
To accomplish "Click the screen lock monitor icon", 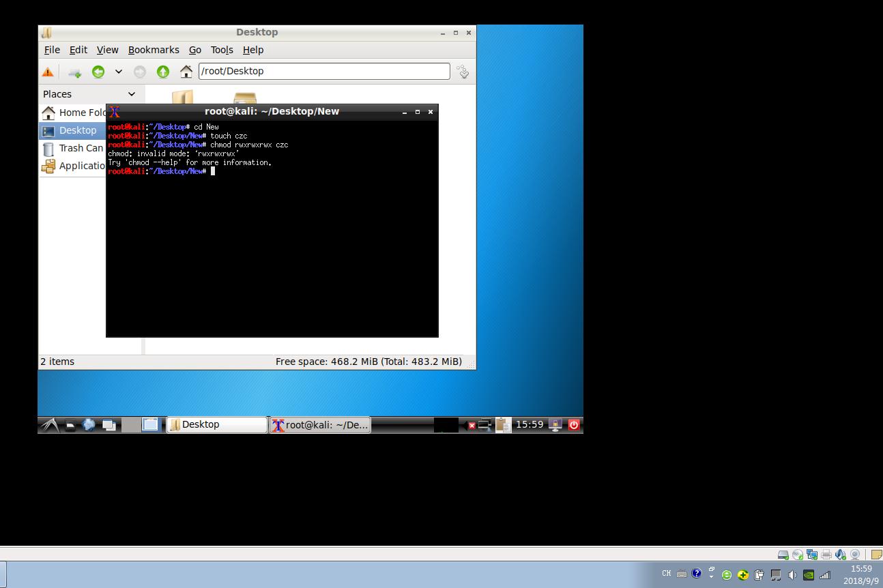I will pyautogui.click(x=555, y=424).
